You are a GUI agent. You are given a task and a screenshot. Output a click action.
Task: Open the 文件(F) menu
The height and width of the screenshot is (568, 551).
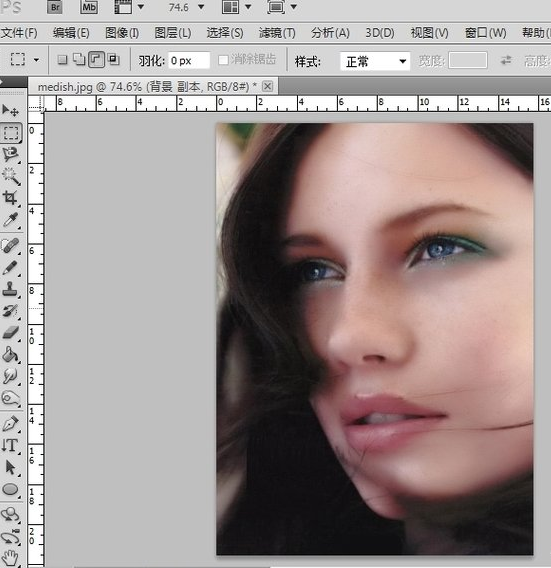click(19, 33)
